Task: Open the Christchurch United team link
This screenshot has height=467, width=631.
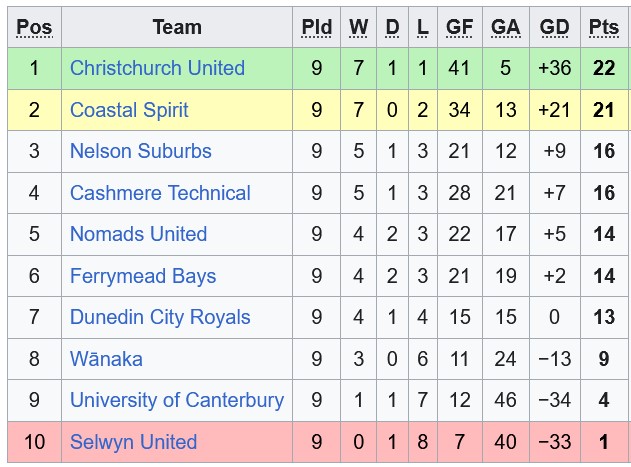Action: point(157,68)
